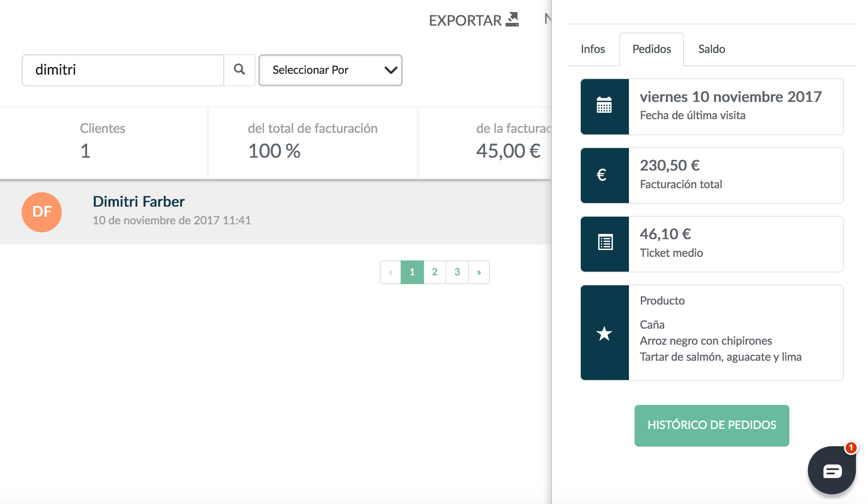Click the 230,50 € total amount

pyautogui.click(x=670, y=165)
